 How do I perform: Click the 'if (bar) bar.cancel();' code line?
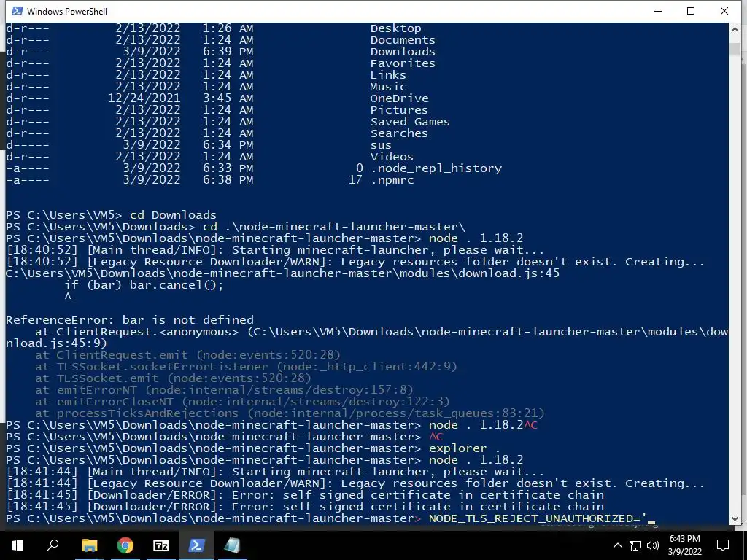[144, 285]
